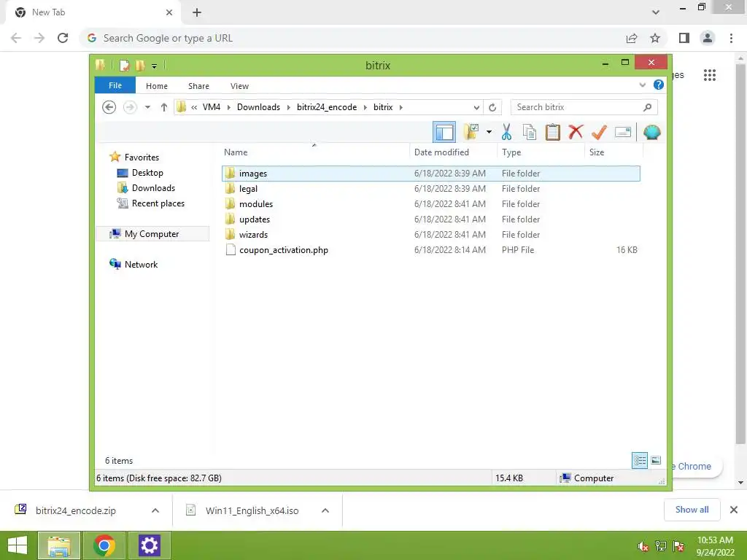Open the Windows Start button
Image resolution: width=747 pixels, height=560 pixels.
pyautogui.click(x=18, y=545)
